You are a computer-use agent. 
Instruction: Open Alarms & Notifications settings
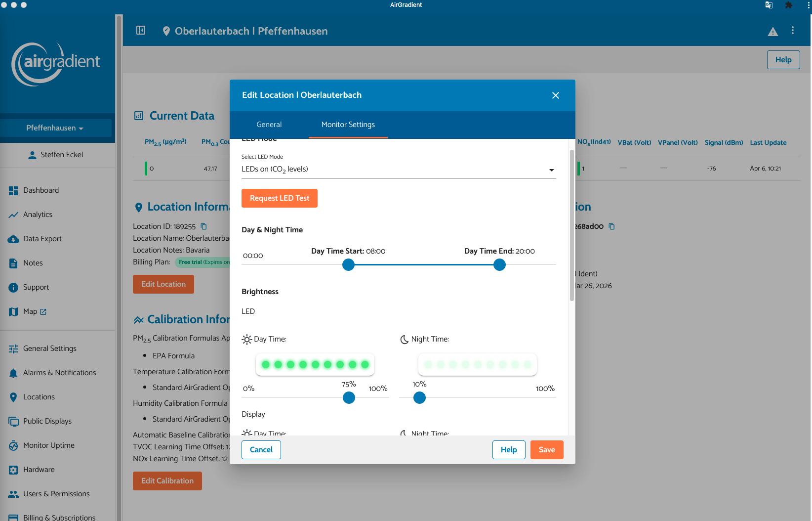pos(59,373)
